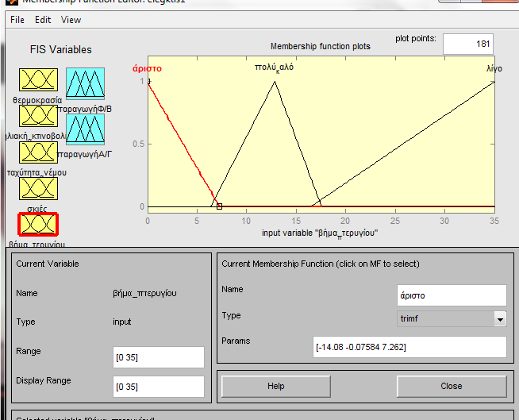The image size is (519, 420).
Task: Click the plot points input field
Action: (x=468, y=44)
